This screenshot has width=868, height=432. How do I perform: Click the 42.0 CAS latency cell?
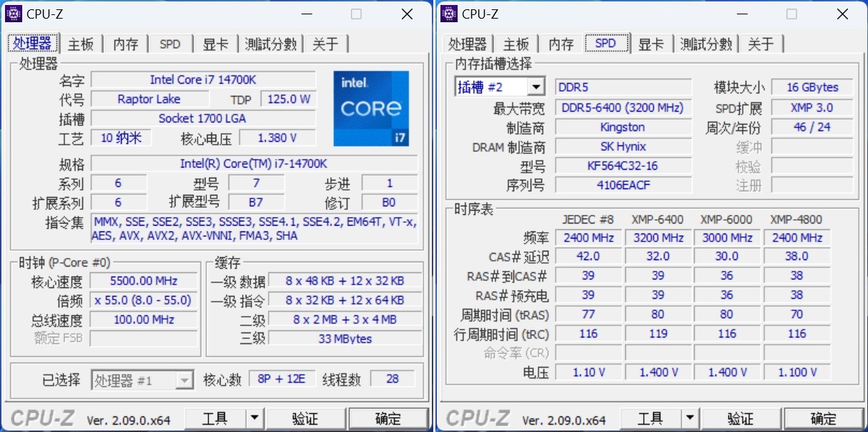tap(588, 256)
